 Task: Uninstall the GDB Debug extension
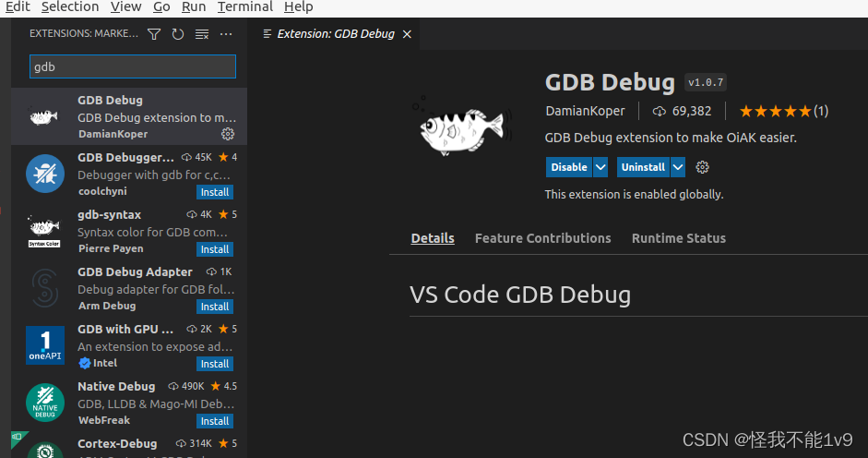tap(643, 167)
